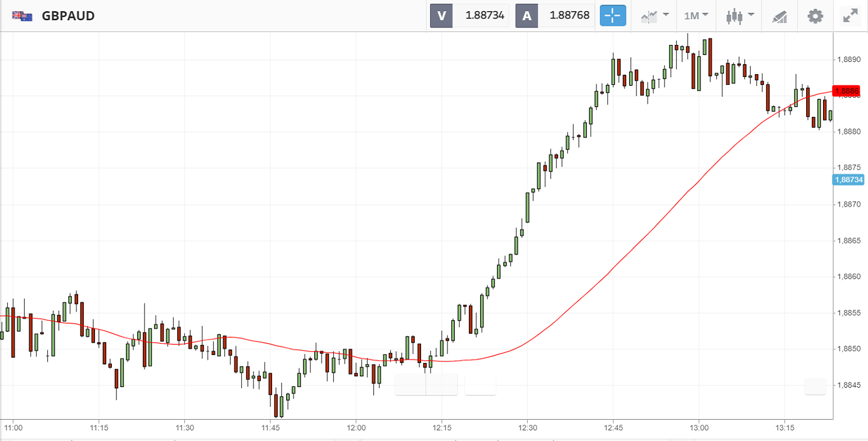Screen dimensions: 868x441
Task: Select the drawing tools pencil icon
Action: click(x=779, y=16)
